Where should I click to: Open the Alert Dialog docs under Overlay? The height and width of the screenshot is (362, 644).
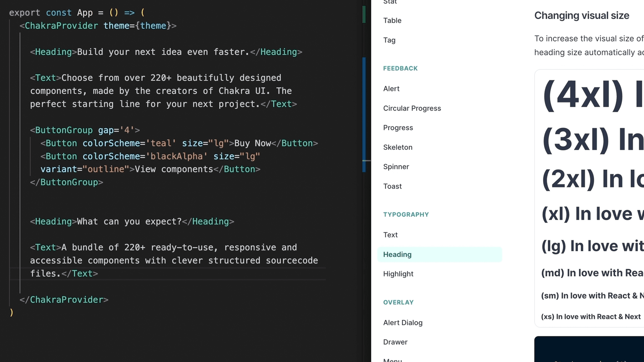[x=403, y=322]
